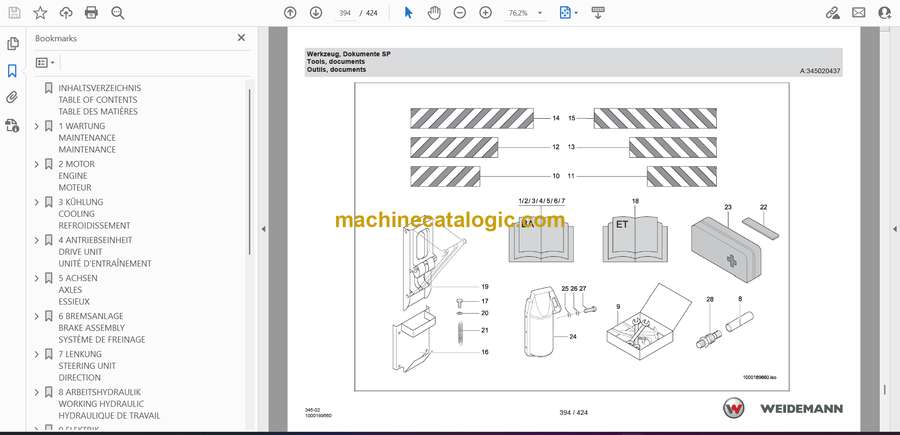The height and width of the screenshot is (435, 900).
Task: Open the bookmarks options dropdown menu
Action: 46,62
